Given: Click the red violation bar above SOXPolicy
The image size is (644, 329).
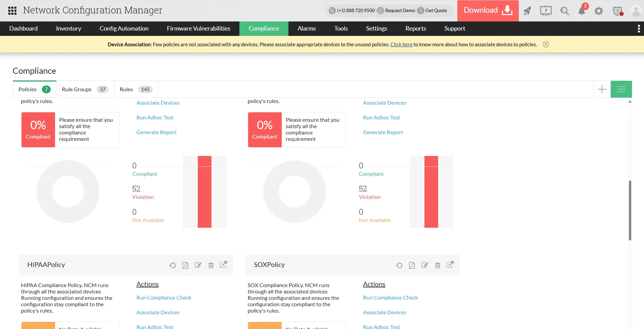Looking at the screenshot, I should click(431, 192).
